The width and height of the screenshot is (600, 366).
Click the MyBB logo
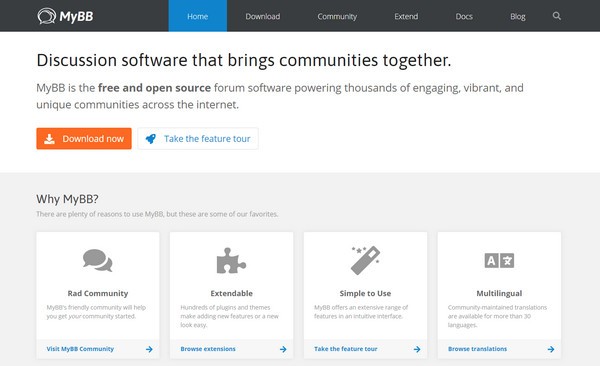click(65, 16)
